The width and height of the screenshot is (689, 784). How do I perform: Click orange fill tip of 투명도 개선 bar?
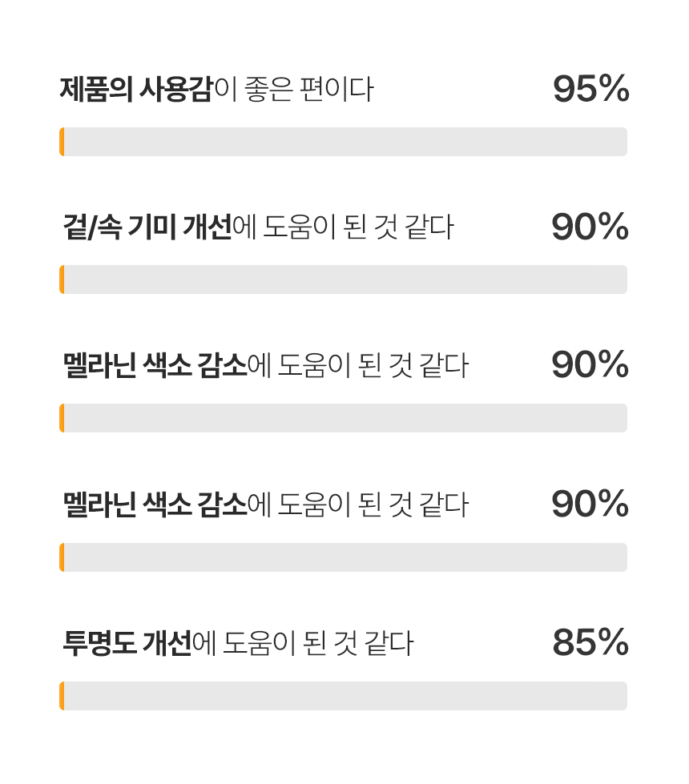62,696
